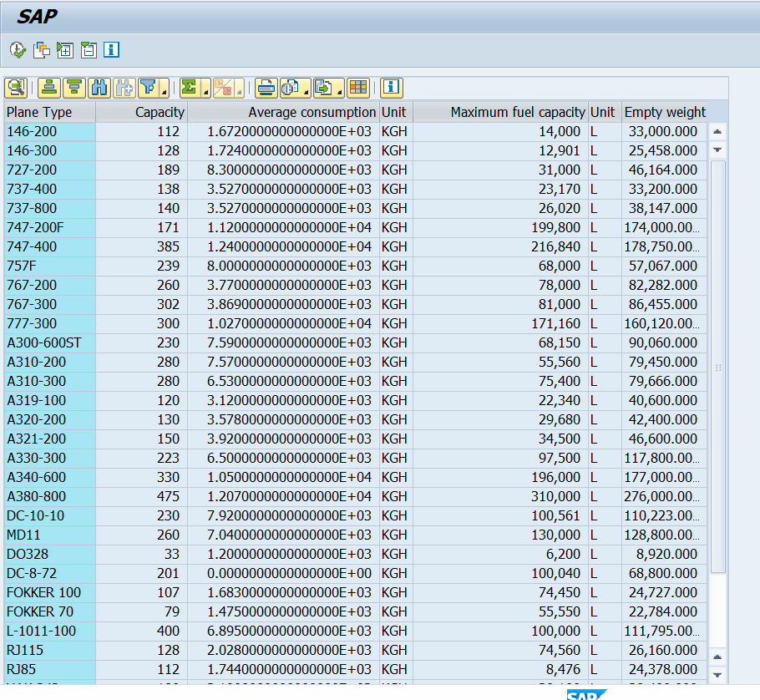Click empty weight value 33,000.000

click(x=662, y=131)
